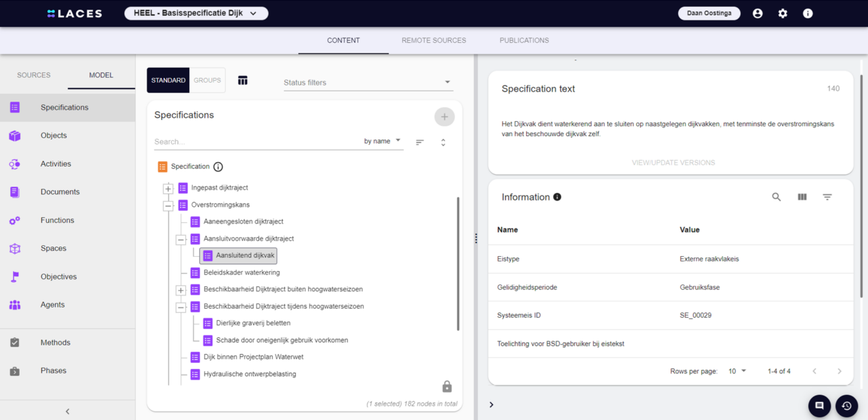Screen dimensions: 868x420
Task: Switch the specifications tree to GROUPS view
Action: pos(207,80)
